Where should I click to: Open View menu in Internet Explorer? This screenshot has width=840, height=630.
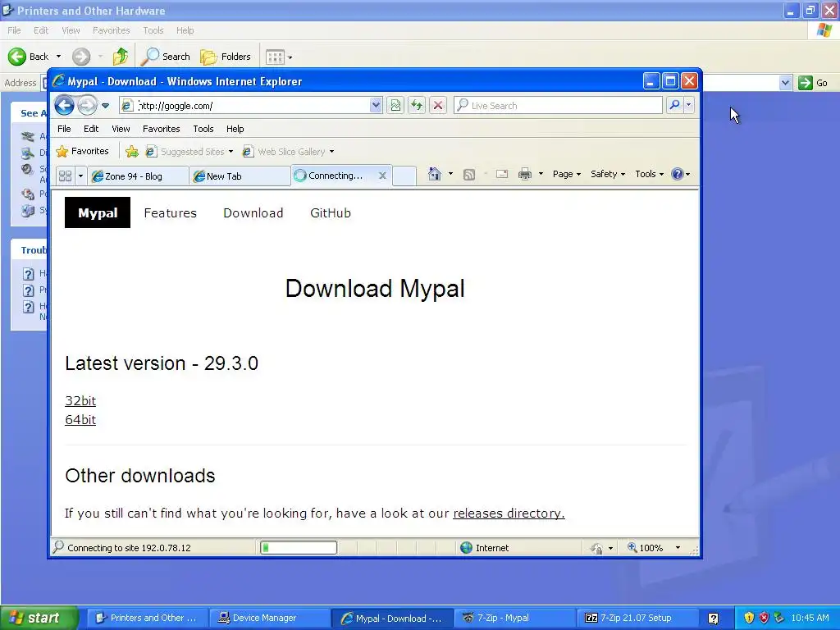point(121,129)
